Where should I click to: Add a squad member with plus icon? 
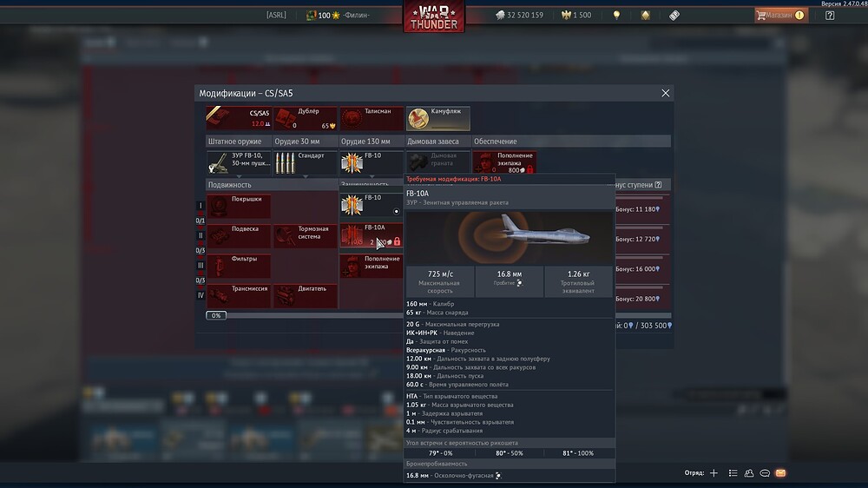714,473
